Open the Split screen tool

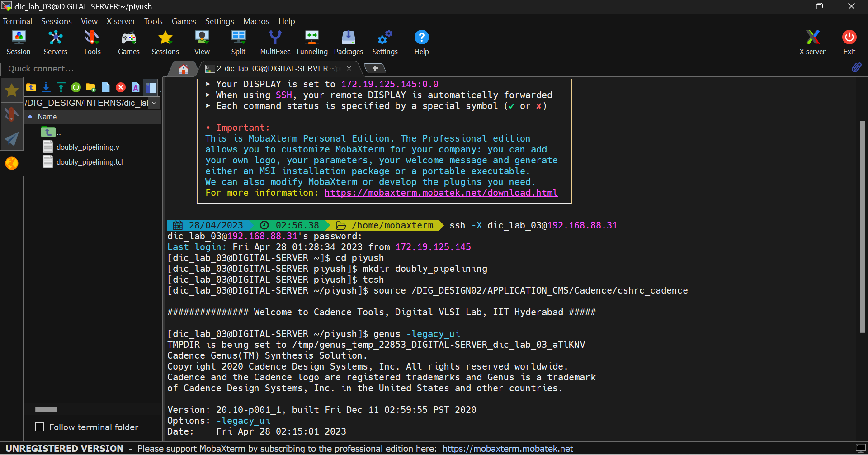(x=238, y=42)
